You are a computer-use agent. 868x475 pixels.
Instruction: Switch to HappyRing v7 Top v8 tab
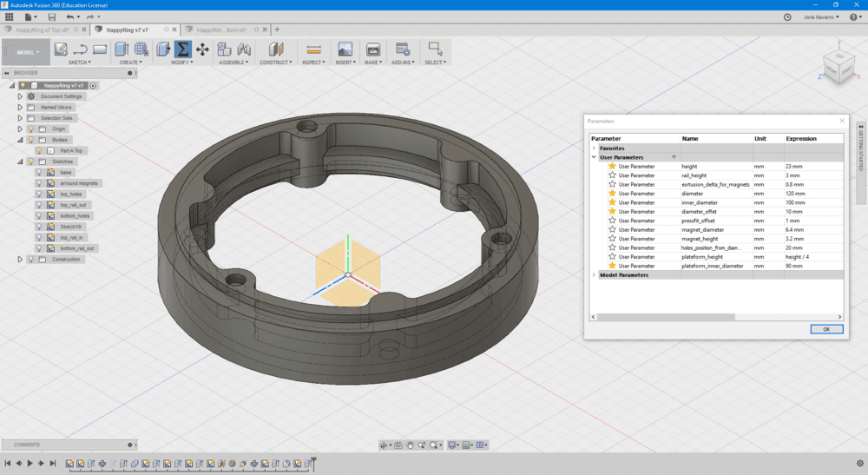42,30
